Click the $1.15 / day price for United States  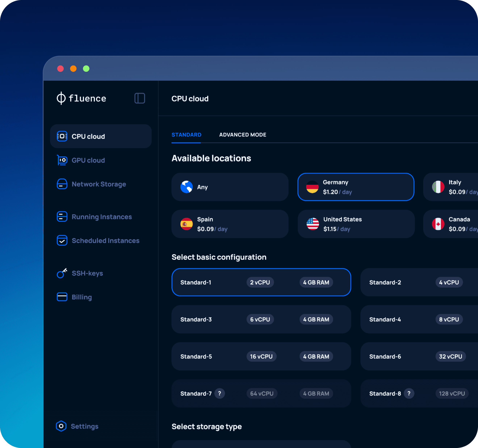[x=337, y=229]
